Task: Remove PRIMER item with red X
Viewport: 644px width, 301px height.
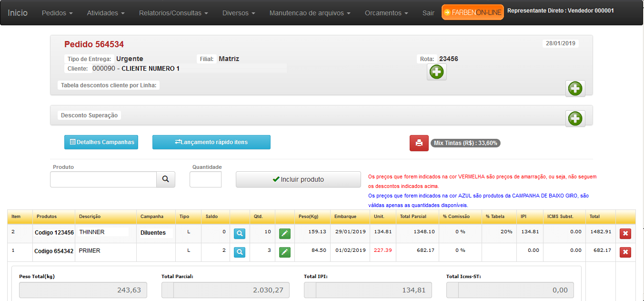Action: (625, 252)
